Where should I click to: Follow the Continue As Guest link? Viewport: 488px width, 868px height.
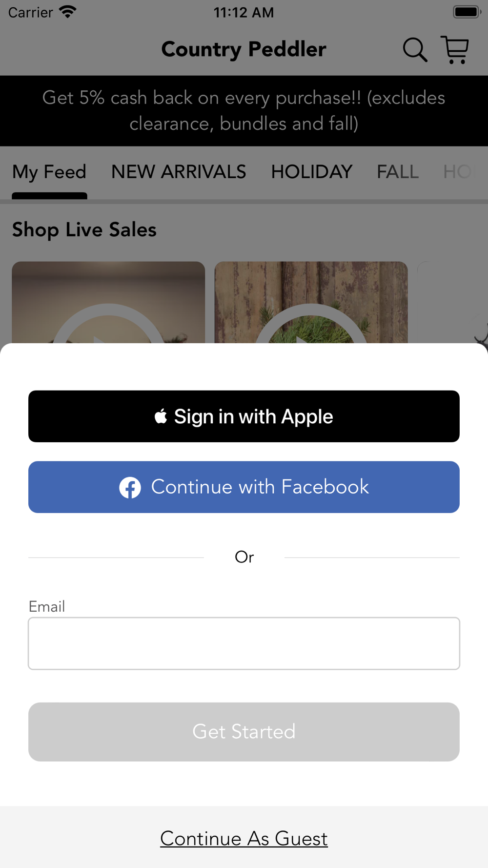tap(244, 838)
